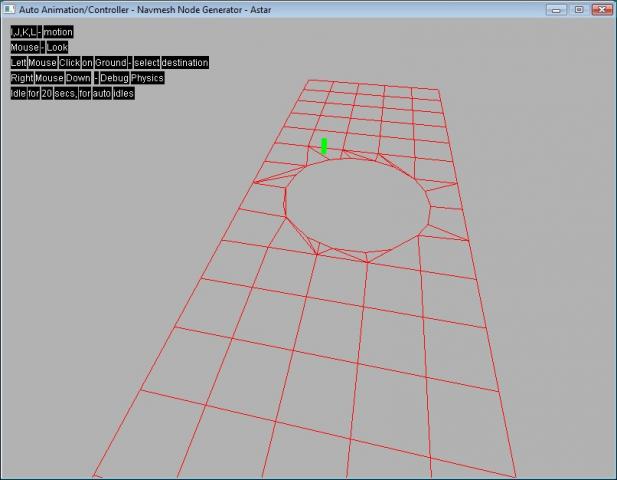Minimize the Navmesh Node Generator window
Viewport: 617px width, 480px height.
tap(557, 9)
